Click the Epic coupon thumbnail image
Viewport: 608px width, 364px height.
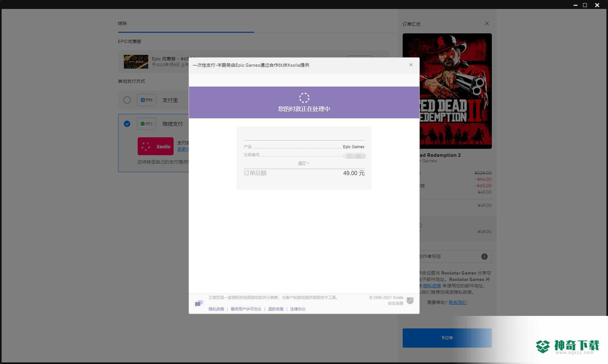point(136,62)
